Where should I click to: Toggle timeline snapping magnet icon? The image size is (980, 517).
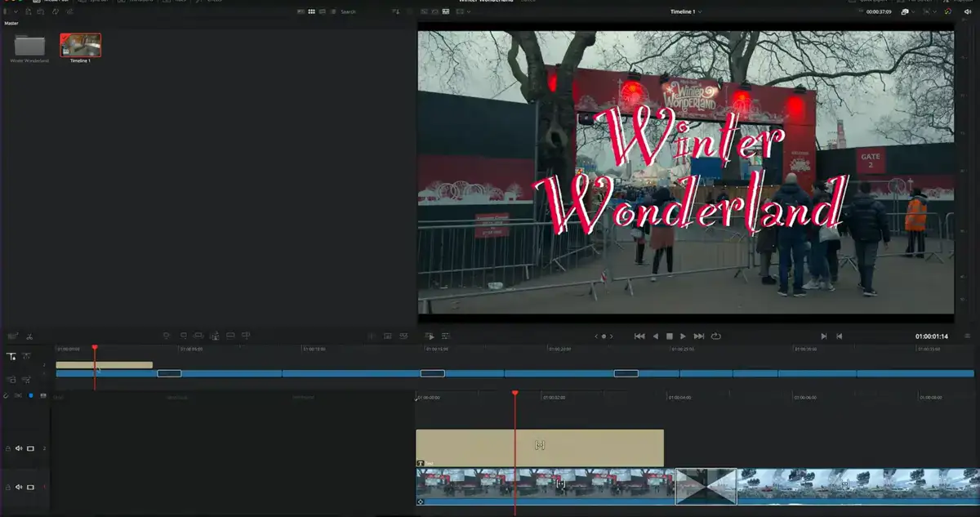coord(6,395)
